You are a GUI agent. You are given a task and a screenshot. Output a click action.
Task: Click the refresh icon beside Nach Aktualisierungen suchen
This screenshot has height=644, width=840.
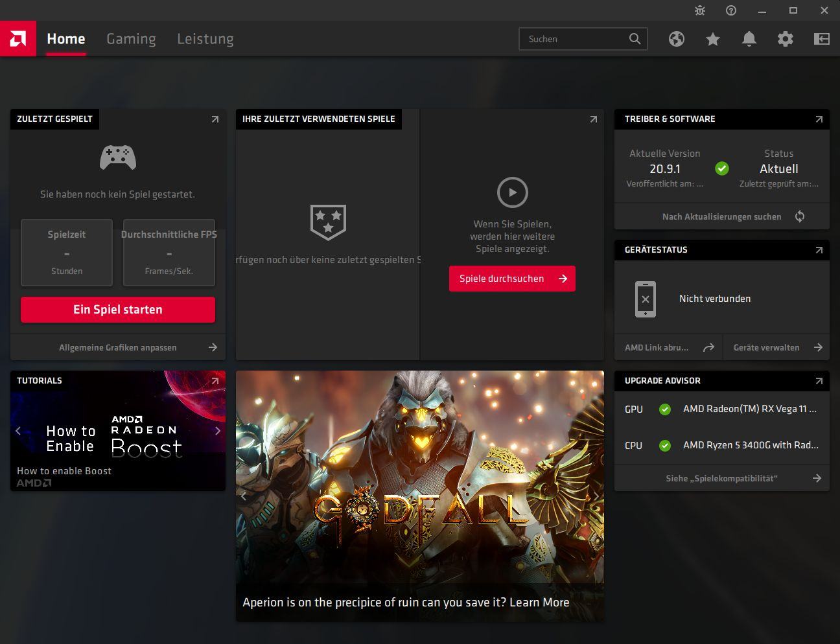pyautogui.click(x=800, y=216)
